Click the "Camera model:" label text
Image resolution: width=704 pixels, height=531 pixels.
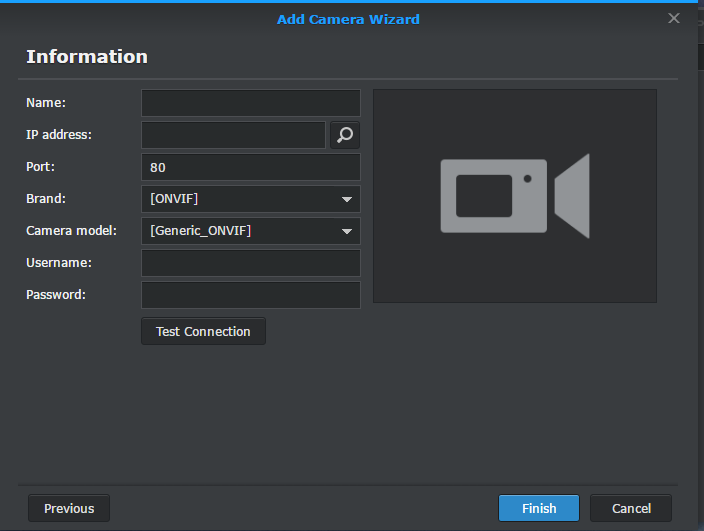point(71,231)
